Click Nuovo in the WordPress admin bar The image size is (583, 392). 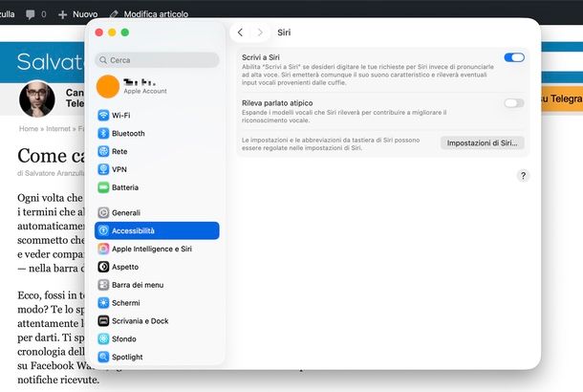click(85, 14)
